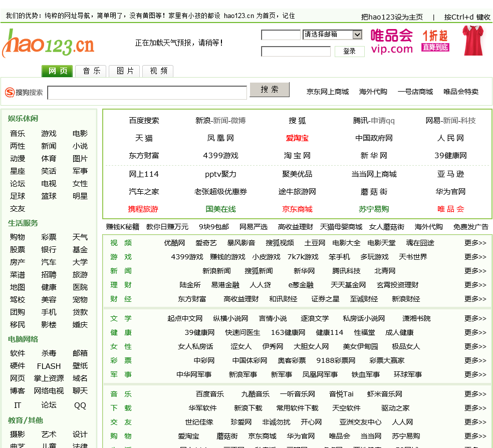493x448 pixels.
Task: Open the 请选择邮箱 mailbox dropdown
Action: [332, 35]
